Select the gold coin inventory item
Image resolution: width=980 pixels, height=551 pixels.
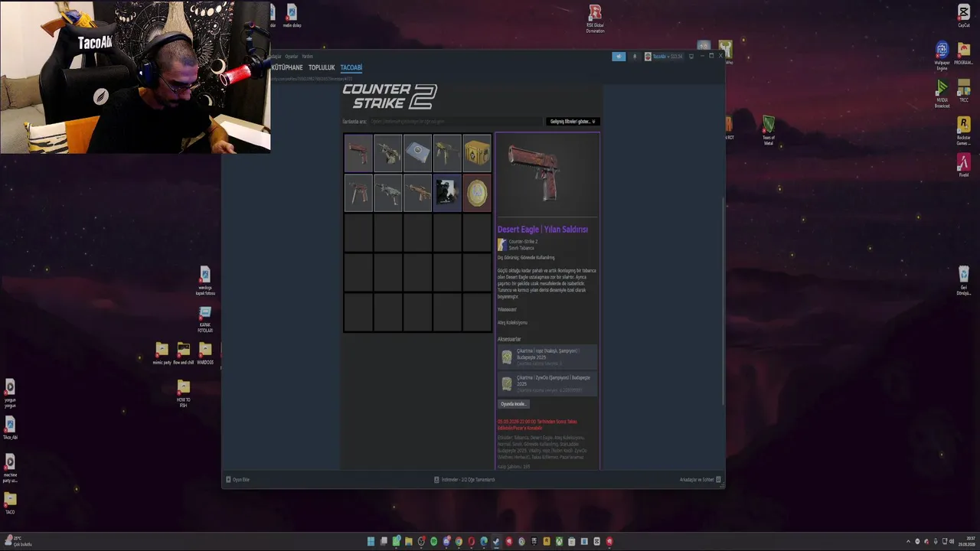pos(477,192)
